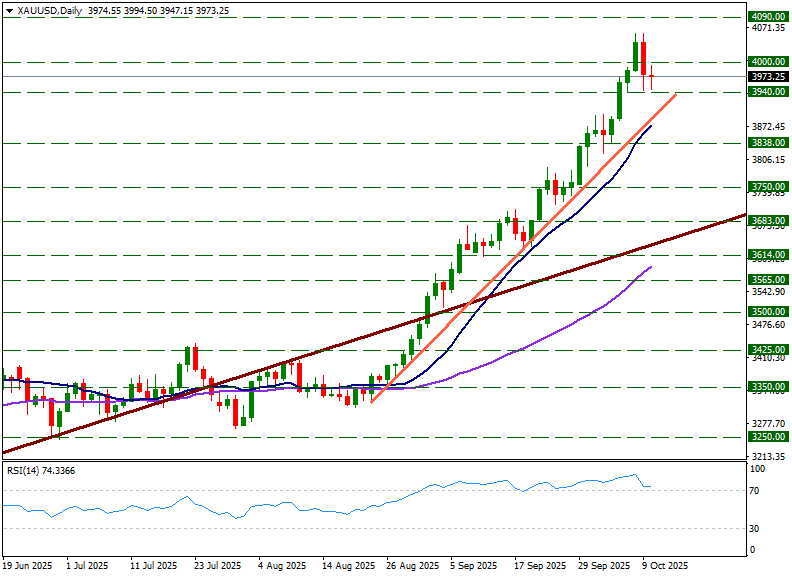Click the current price label 3973.25

[766, 77]
